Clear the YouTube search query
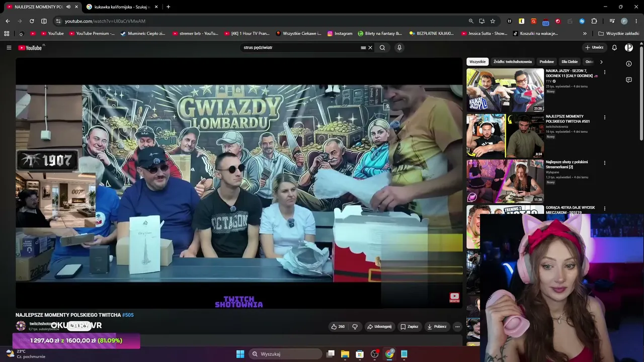The width and height of the screenshot is (644, 362). 370,48
